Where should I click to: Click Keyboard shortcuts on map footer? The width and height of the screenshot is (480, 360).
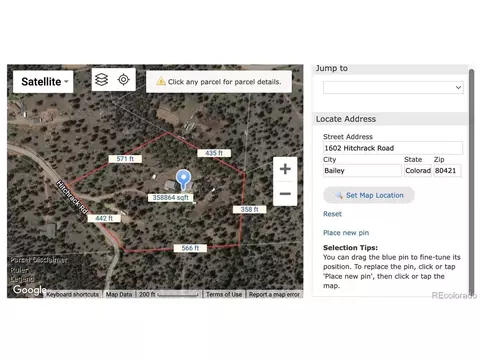(73, 294)
